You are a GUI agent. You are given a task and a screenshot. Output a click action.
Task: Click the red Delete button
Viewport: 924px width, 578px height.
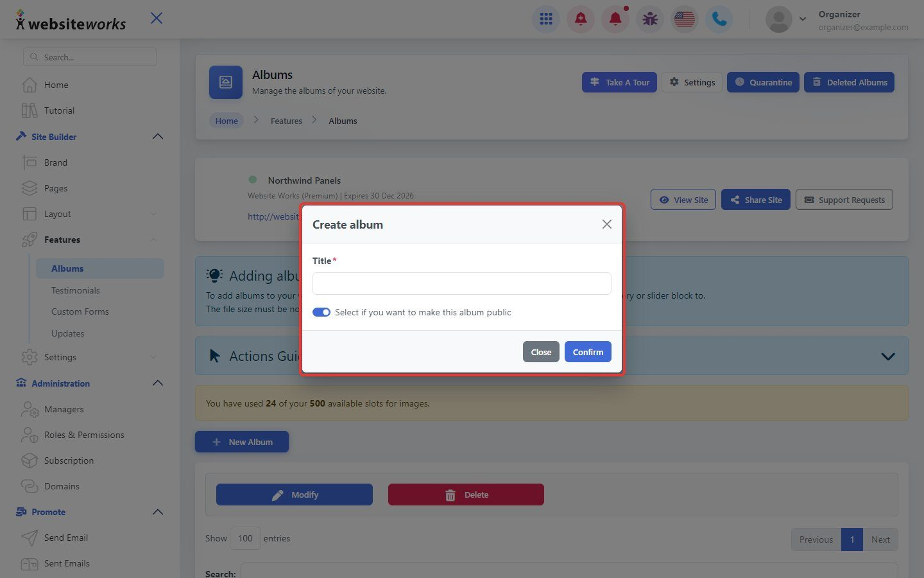466,495
